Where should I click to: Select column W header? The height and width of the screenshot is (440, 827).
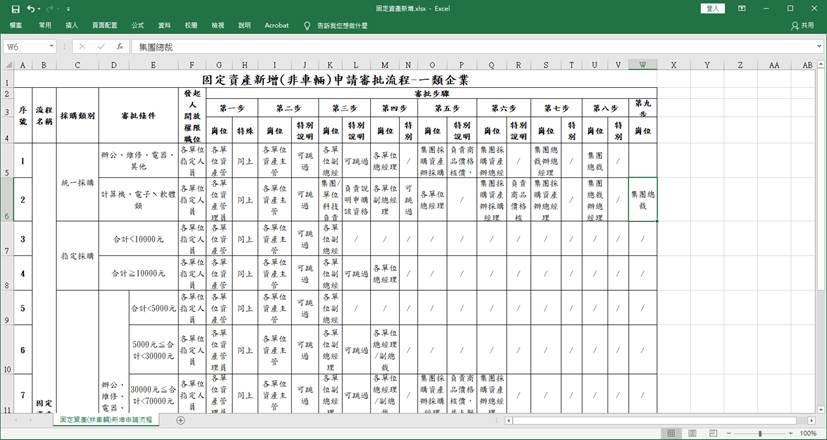click(642, 65)
